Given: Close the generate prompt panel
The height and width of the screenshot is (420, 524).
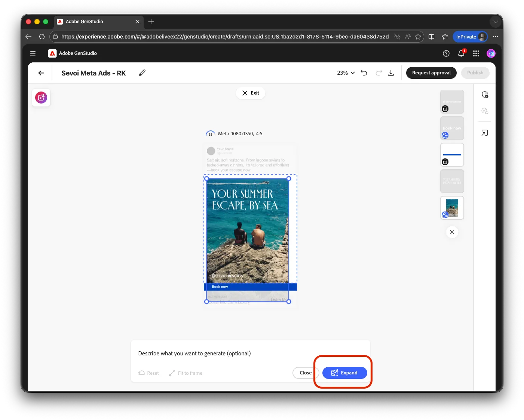Looking at the screenshot, I should (306, 373).
